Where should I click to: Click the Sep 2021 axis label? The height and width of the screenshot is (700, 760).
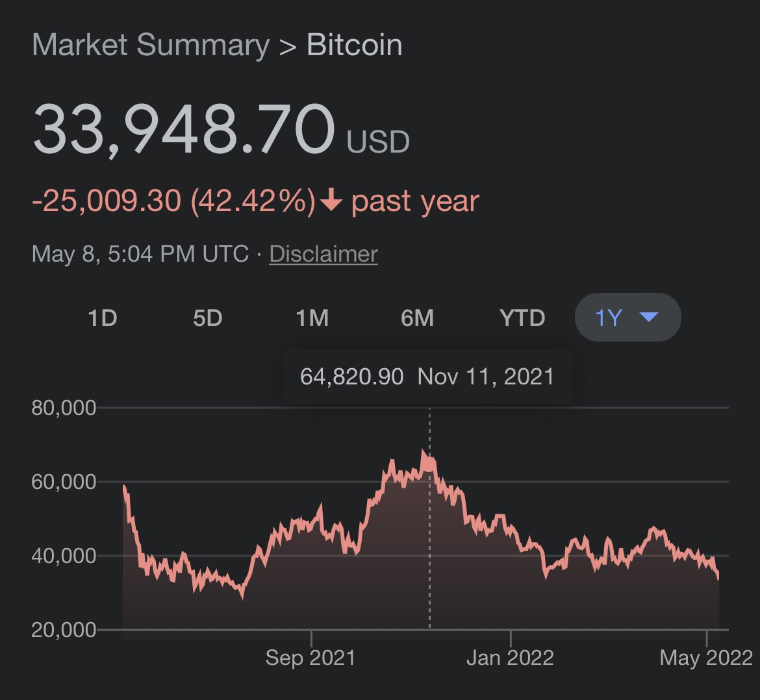click(310, 658)
